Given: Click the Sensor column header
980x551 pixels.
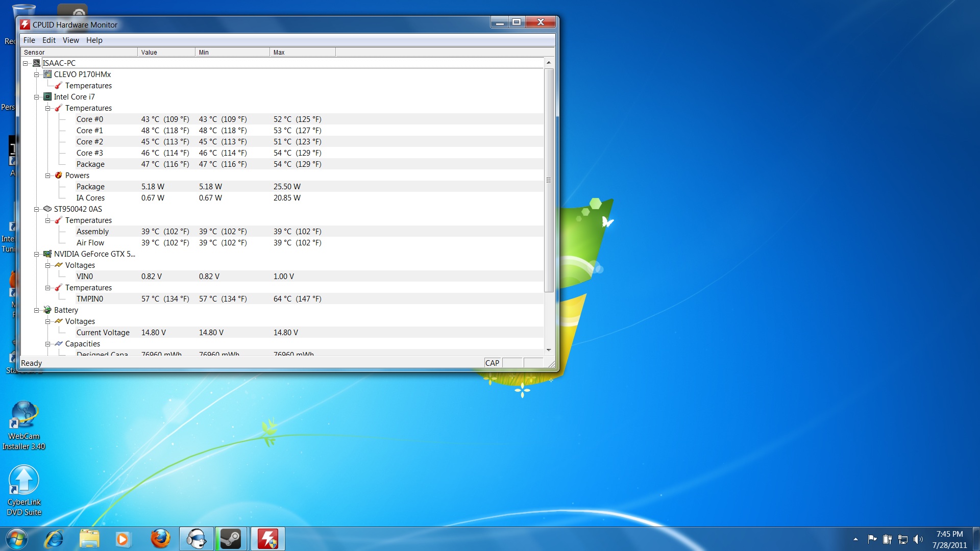Looking at the screenshot, I should pos(79,52).
